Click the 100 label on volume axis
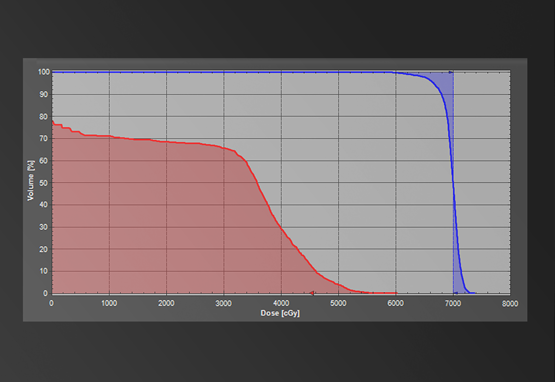This screenshot has height=382, width=555. [x=44, y=72]
